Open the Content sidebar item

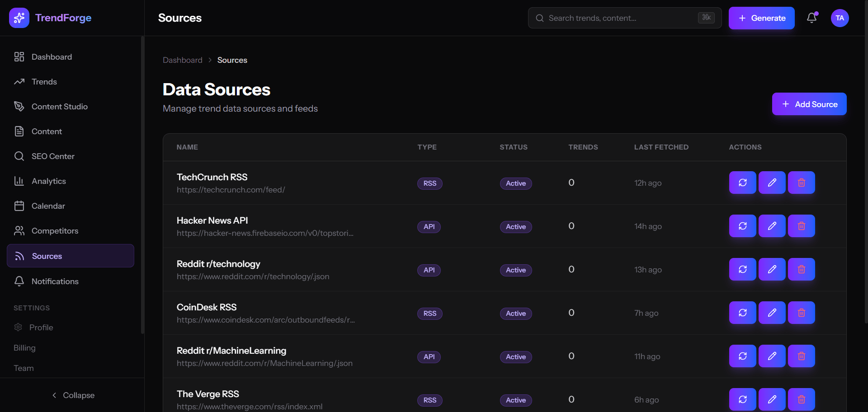(x=71, y=131)
